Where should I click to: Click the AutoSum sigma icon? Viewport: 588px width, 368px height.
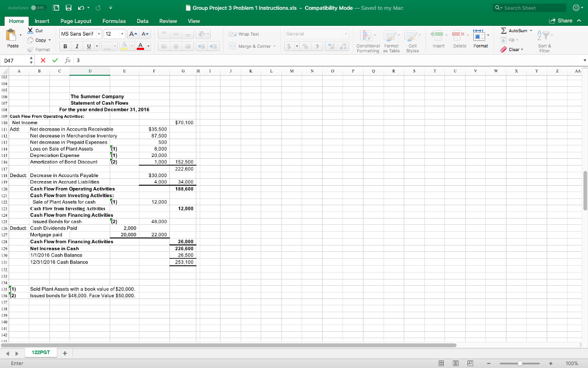[x=504, y=30]
